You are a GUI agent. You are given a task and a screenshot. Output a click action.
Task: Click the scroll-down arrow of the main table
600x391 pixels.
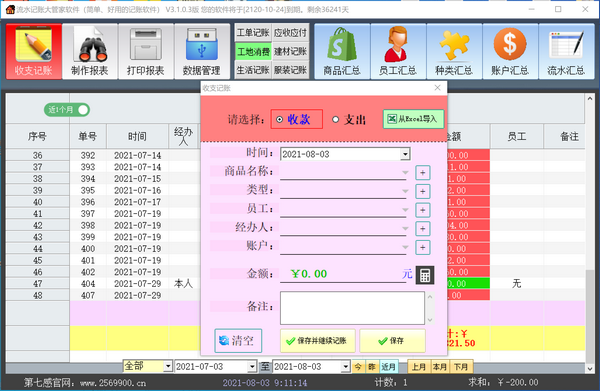(590, 369)
